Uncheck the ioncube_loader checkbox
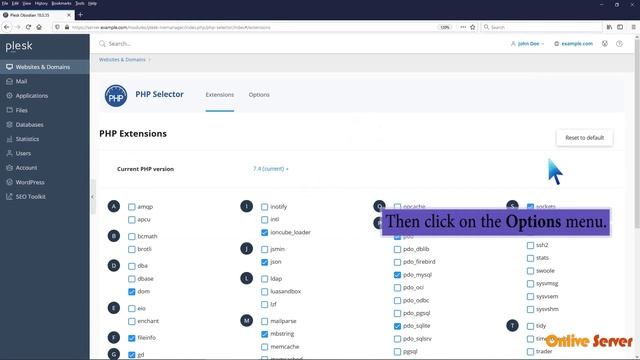The width and height of the screenshot is (640, 360). coord(264,232)
